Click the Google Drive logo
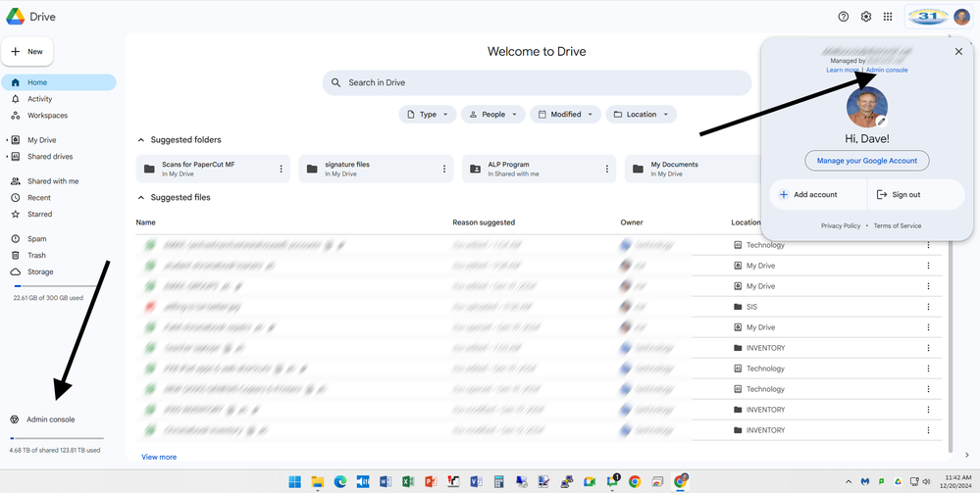 point(16,17)
